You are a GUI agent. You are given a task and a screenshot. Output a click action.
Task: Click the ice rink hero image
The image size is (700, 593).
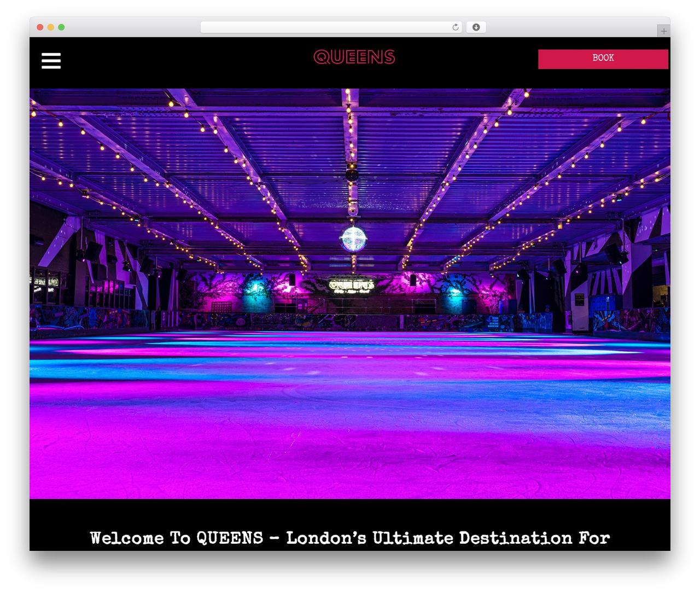coord(350,294)
